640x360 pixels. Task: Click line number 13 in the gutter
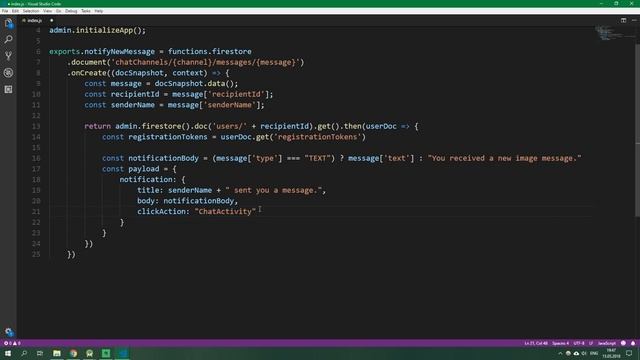[x=36, y=127]
